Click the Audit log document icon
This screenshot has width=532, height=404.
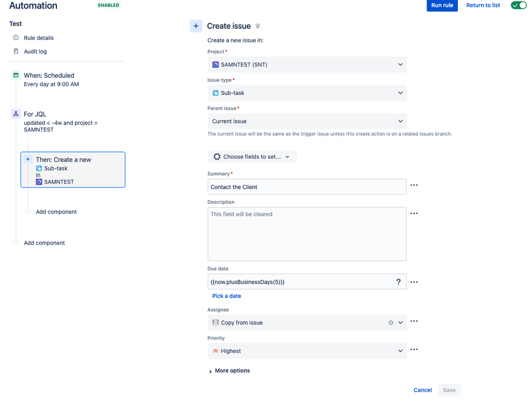(x=16, y=51)
